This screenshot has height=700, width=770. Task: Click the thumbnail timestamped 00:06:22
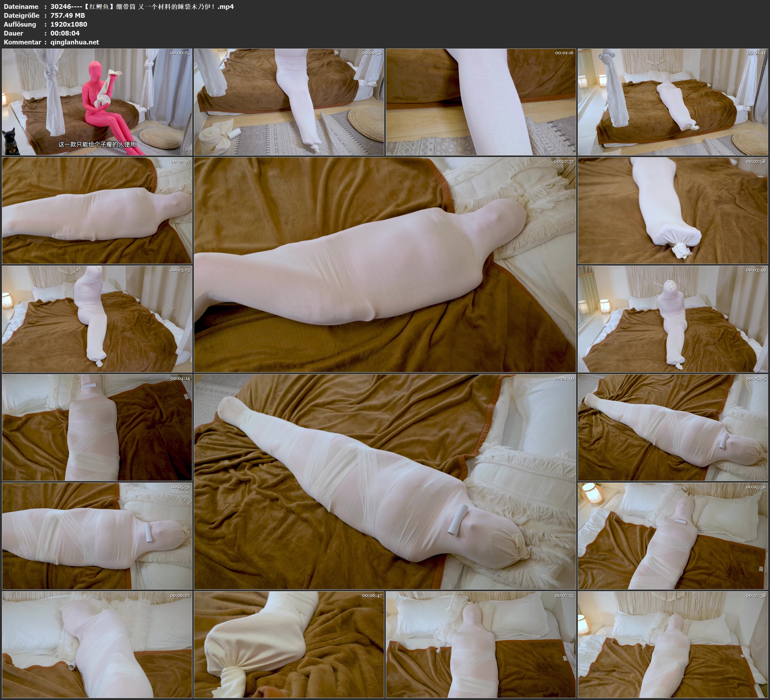tap(97, 644)
